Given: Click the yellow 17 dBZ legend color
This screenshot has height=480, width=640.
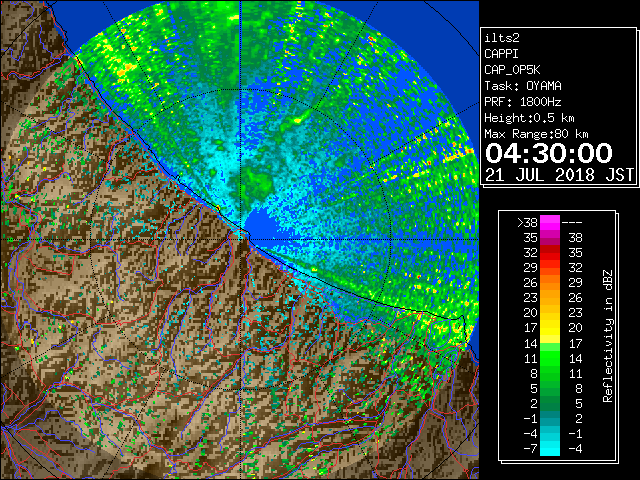Looking at the screenshot, I should [550, 328].
